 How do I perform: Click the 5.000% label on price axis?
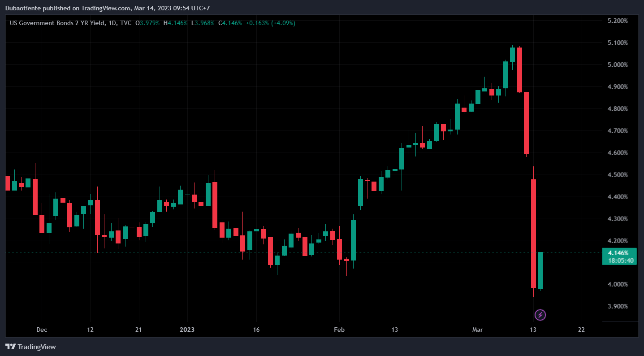pyautogui.click(x=617, y=65)
